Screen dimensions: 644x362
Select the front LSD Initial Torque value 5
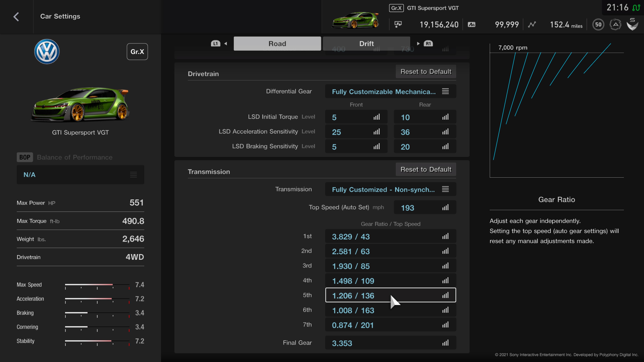point(356,117)
